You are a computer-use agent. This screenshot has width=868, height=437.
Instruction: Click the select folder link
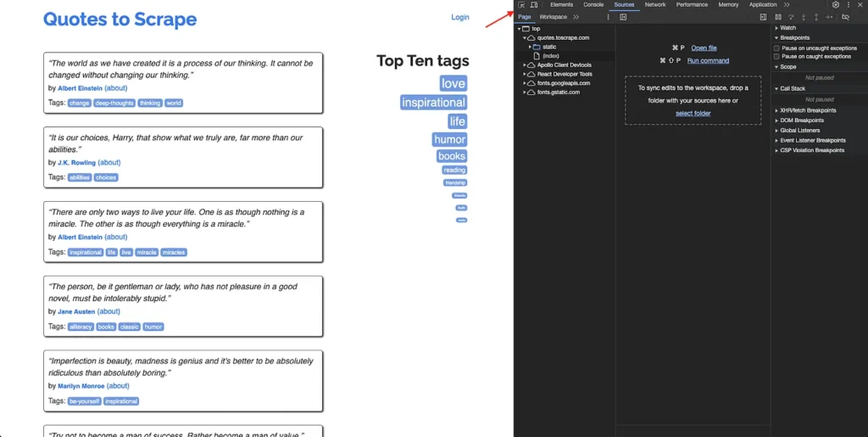pos(693,113)
